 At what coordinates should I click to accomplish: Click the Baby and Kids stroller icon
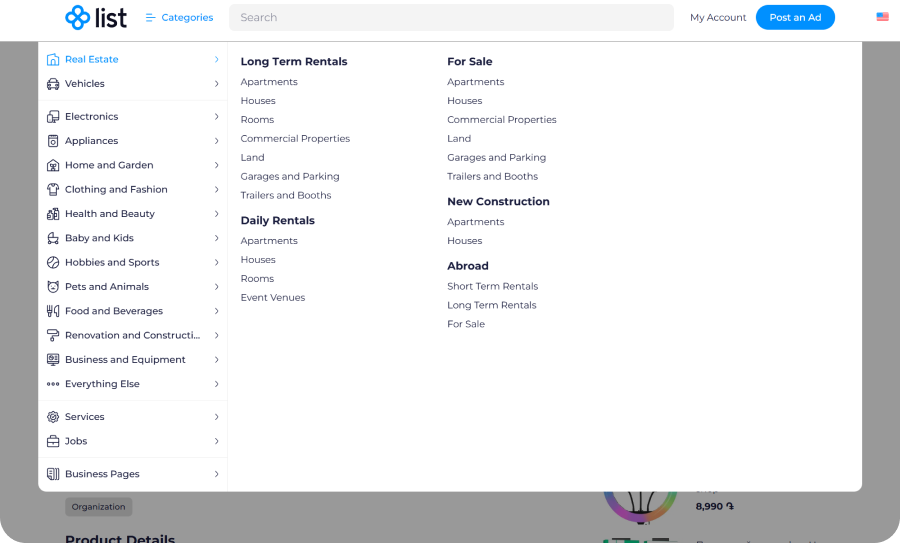tap(53, 238)
